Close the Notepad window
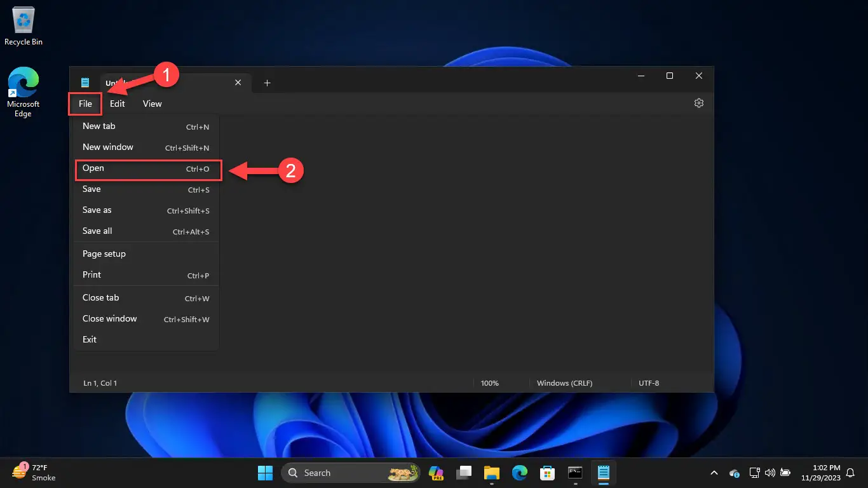The height and width of the screenshot is (488, 868). click(x=699, y=76)
